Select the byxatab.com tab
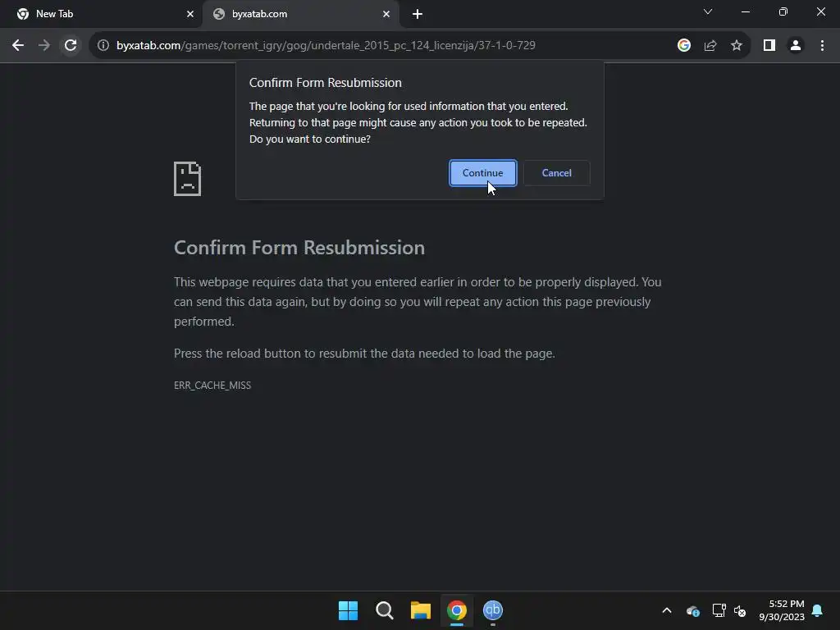 300,14
